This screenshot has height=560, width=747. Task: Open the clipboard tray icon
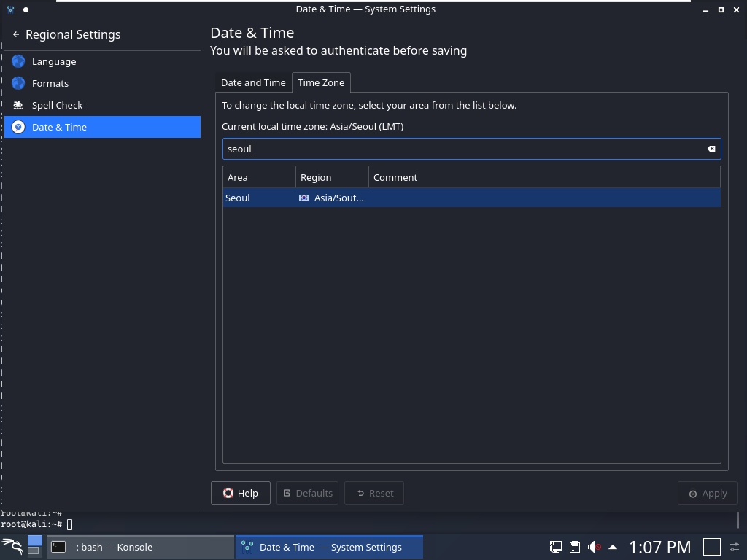575,547
